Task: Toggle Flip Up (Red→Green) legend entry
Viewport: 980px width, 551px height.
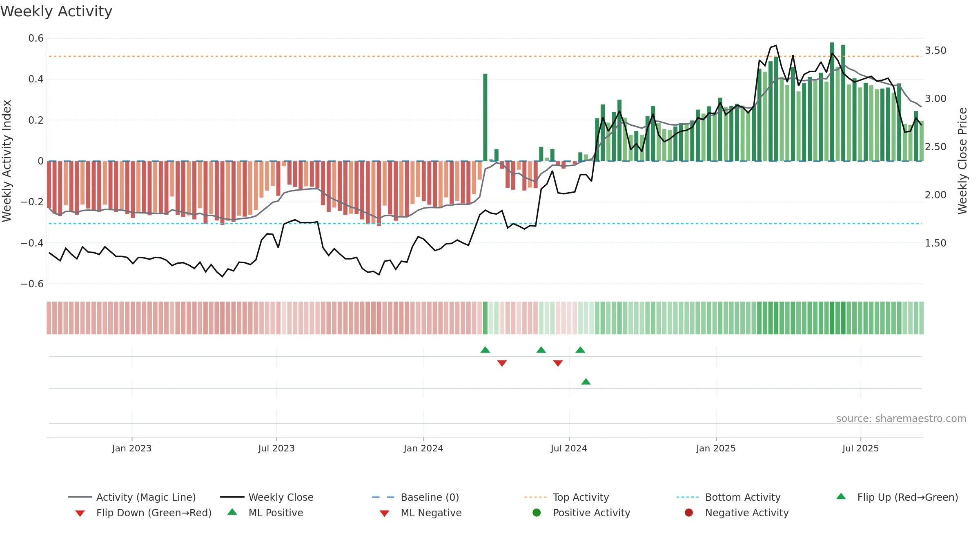Action: 897,497
